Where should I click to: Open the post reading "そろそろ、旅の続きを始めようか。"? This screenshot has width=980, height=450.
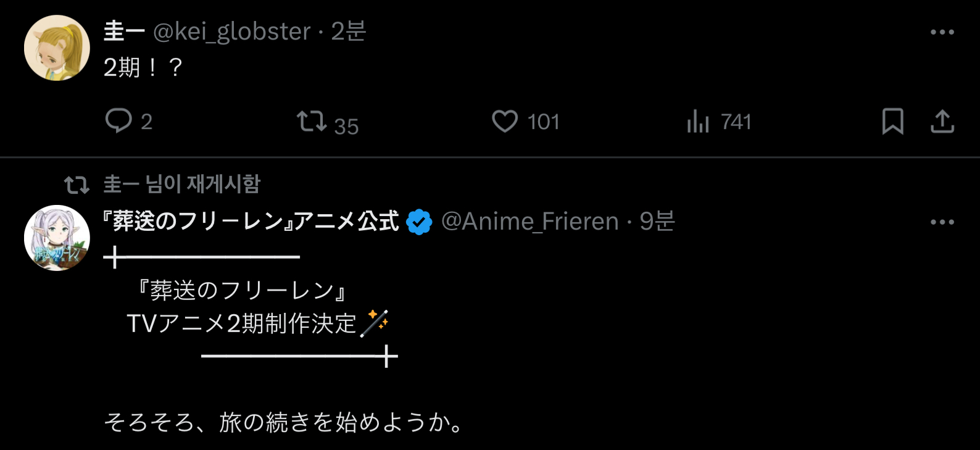point(284,423)
